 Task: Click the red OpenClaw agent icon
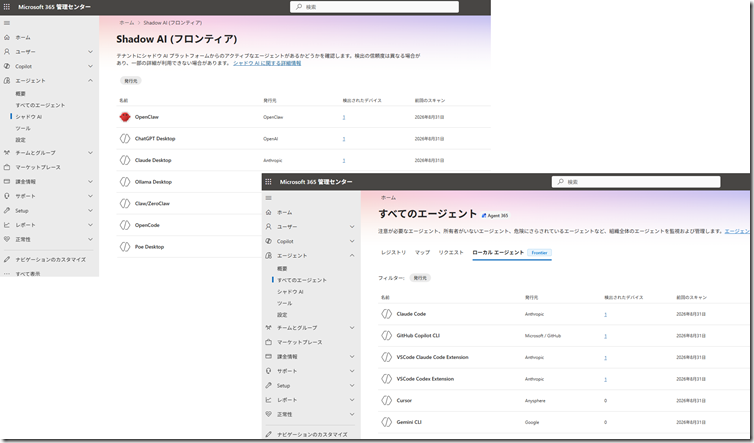click(125, 117)
